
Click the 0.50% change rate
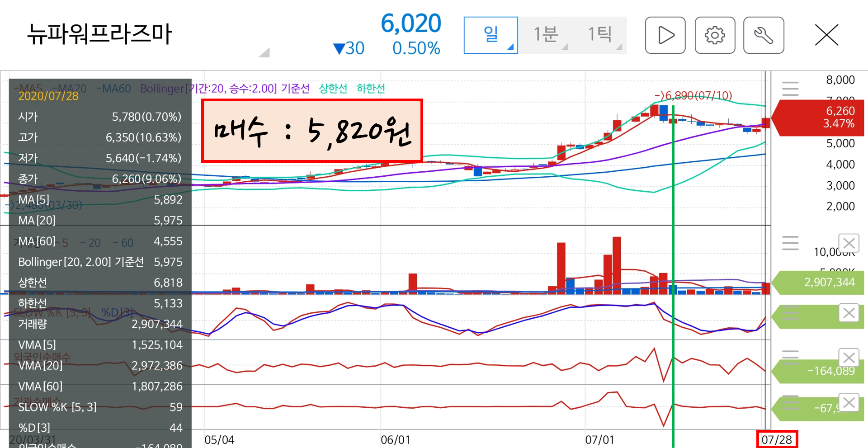pyautogui.click(x=416, y=48)
